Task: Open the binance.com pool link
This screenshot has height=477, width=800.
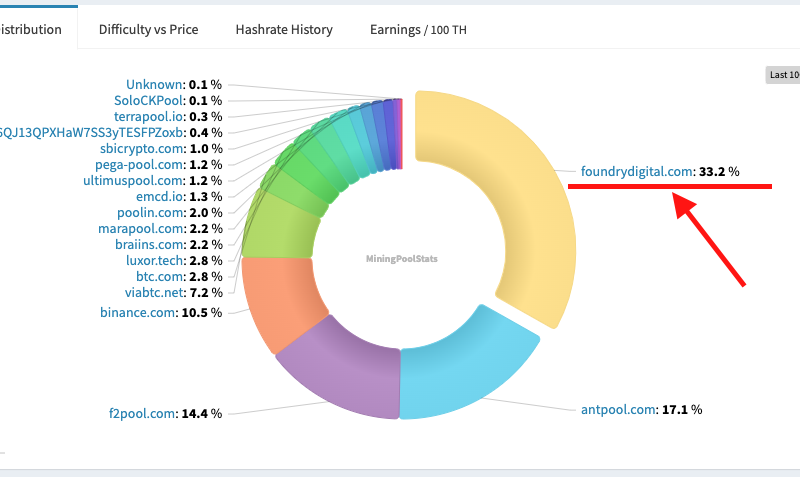Action: [x=138, y=312]
